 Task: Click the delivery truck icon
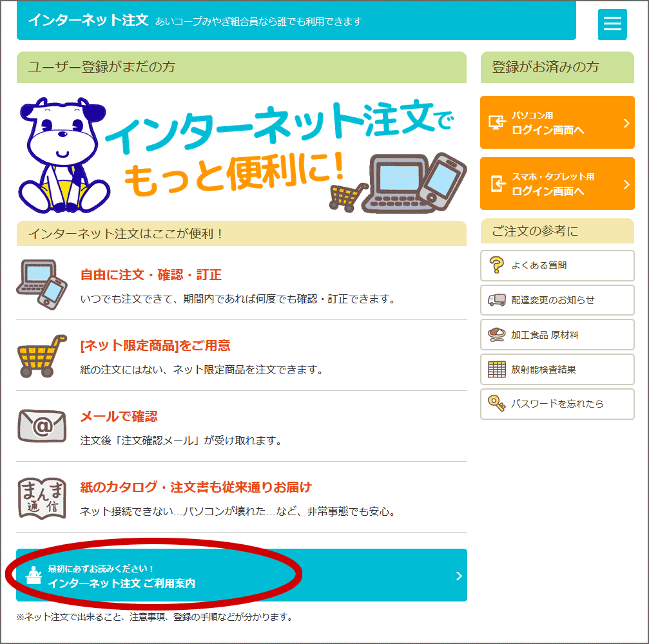497,300
